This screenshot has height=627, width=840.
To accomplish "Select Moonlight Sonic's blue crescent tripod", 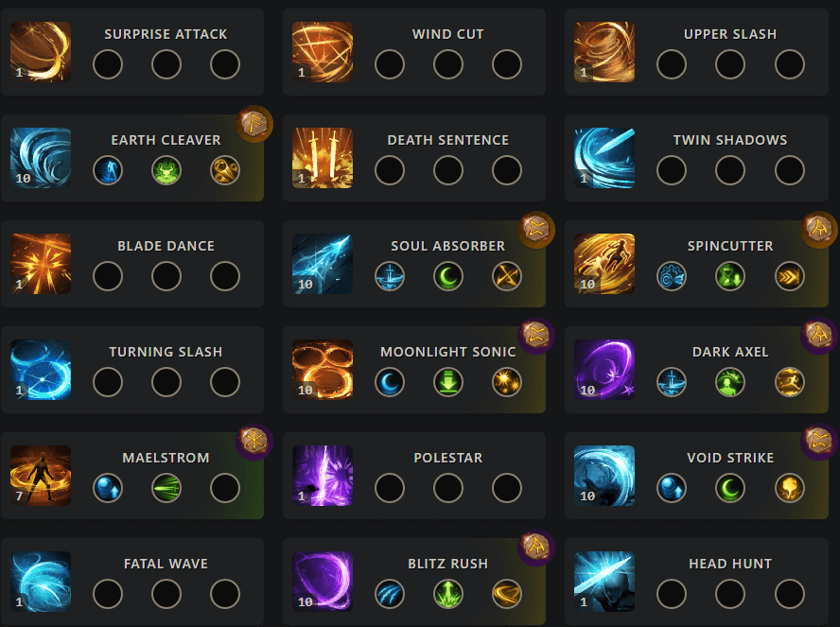I will pos(390,382).
